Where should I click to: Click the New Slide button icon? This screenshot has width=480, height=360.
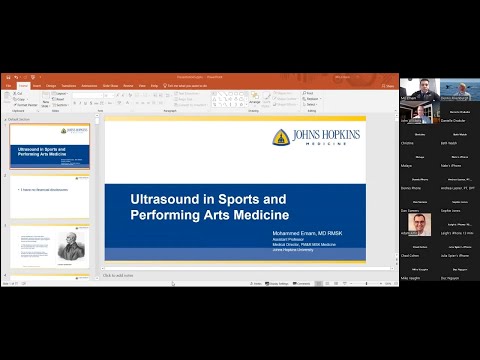[46, 96]
